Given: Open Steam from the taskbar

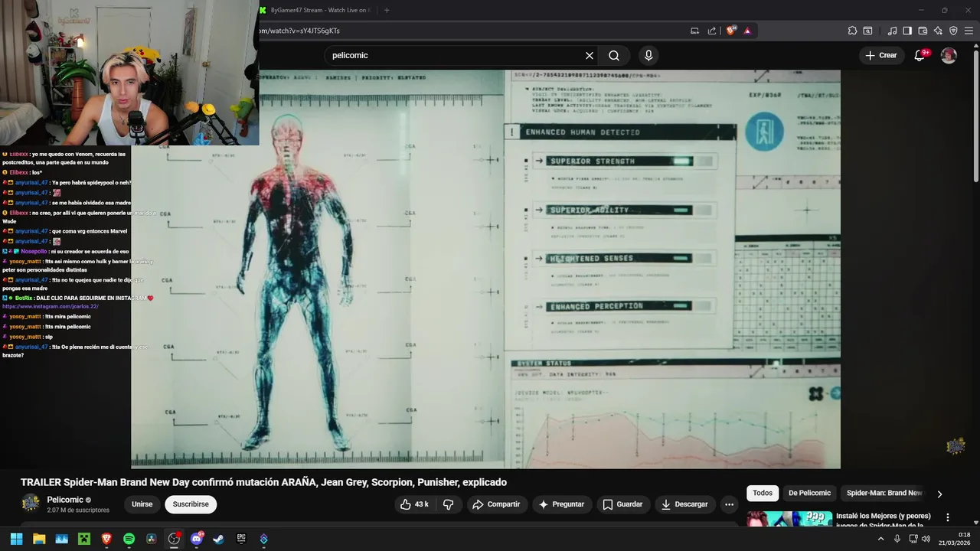Looking at the screenshot, I should (218, 539).
